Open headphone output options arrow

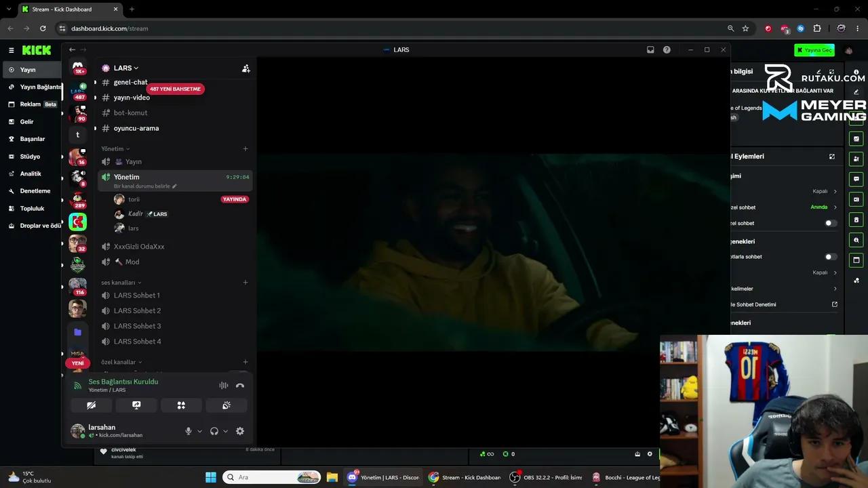pos(225,431)
